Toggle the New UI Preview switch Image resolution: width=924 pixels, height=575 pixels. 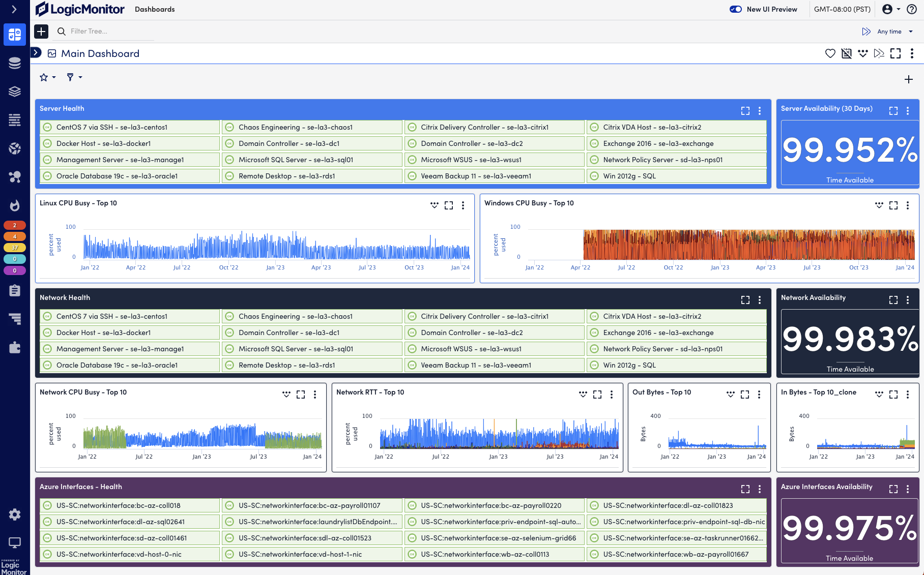point(736,9)
